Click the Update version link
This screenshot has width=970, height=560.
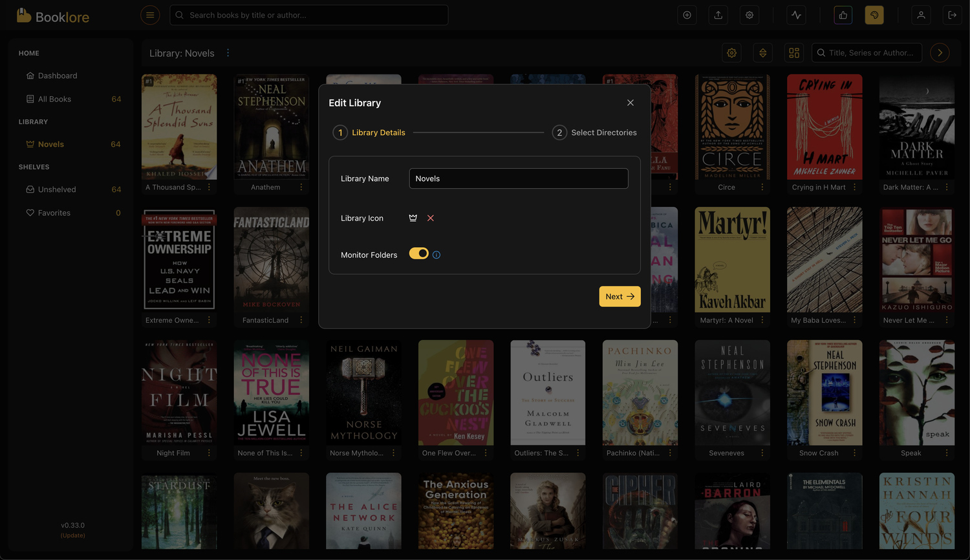(73, 535)
